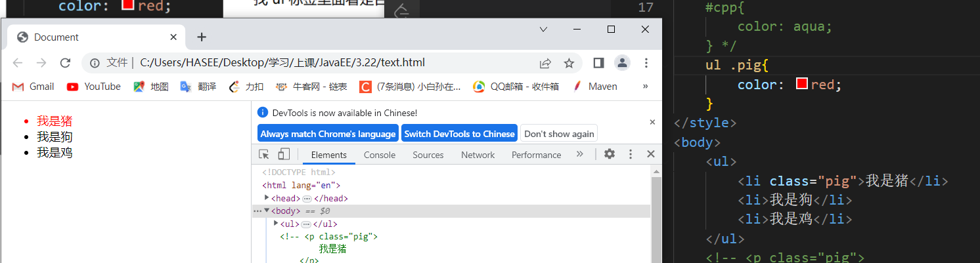Screen dimensions: 980x263
Task: Open Chrome profile avatar
Action: (x=621, y=63)
